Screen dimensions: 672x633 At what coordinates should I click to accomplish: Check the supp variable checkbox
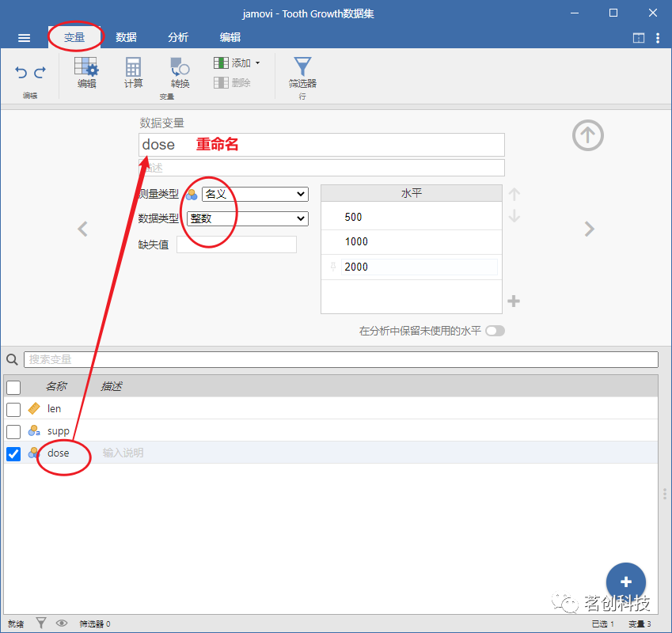coord(13,432)
